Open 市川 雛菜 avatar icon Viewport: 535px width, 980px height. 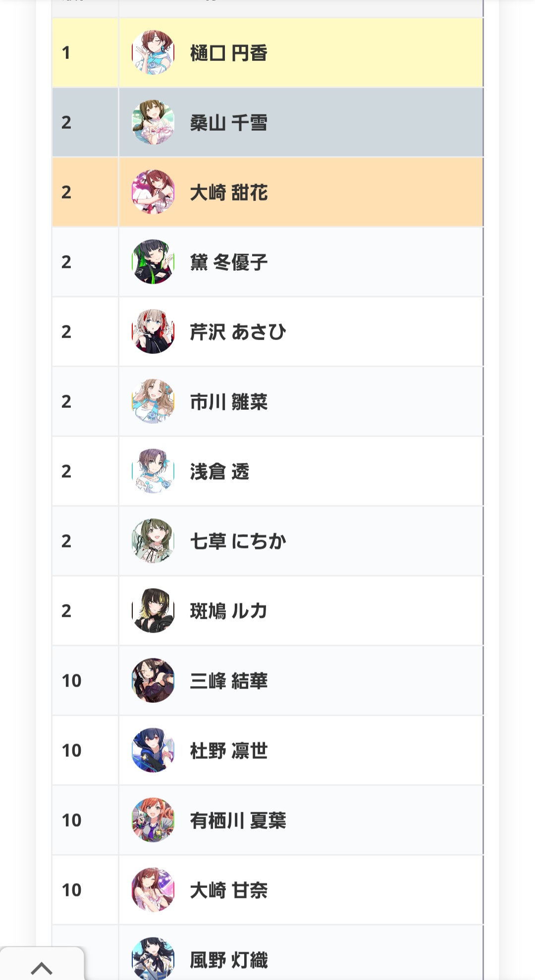pyautogui.click(x=153, y=401)
